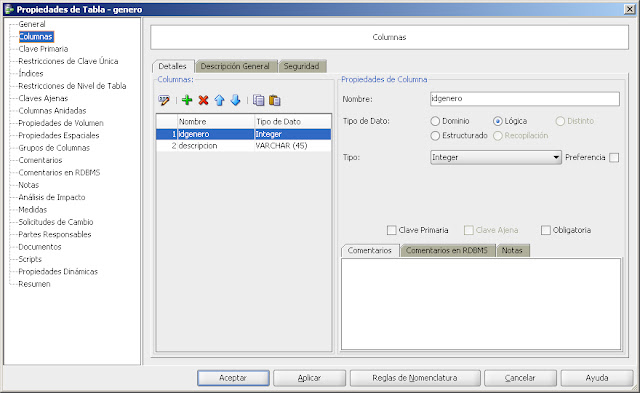The height and width of the screenshot is (393, 640).
Task: Select the General tree item
Action: coord(32,24)
